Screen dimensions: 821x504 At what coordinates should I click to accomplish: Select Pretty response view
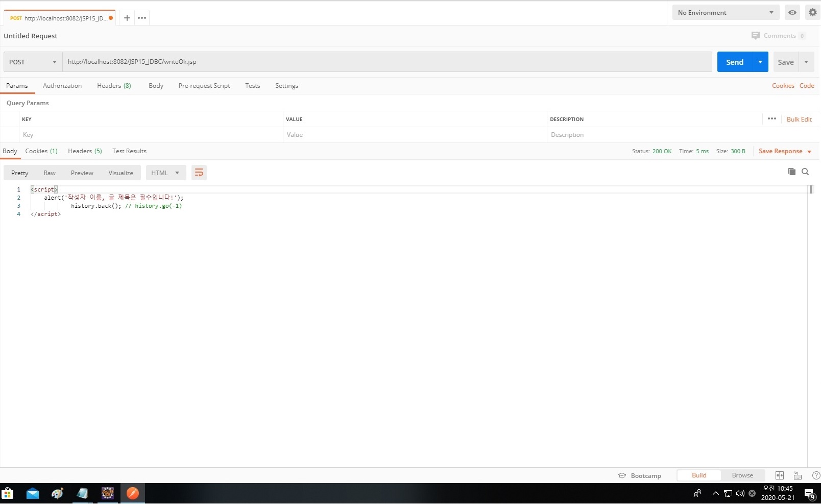[x=20, y=173]
